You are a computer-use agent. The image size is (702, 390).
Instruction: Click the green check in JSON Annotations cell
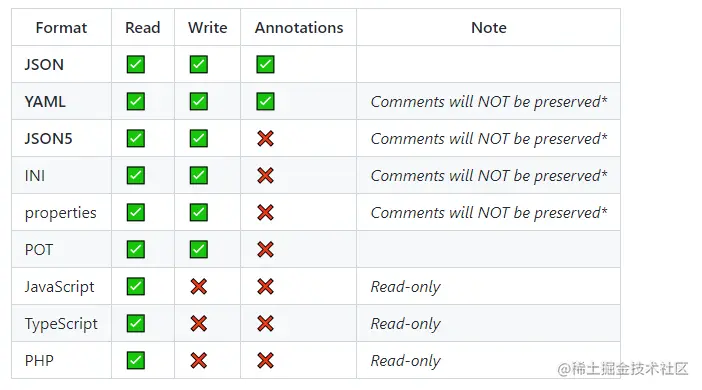[265, 64]
